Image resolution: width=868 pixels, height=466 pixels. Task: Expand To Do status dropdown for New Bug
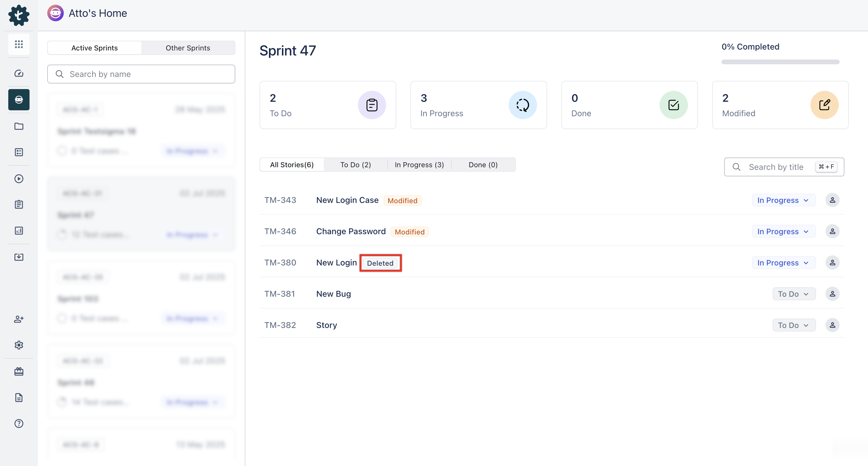(794, 294)
